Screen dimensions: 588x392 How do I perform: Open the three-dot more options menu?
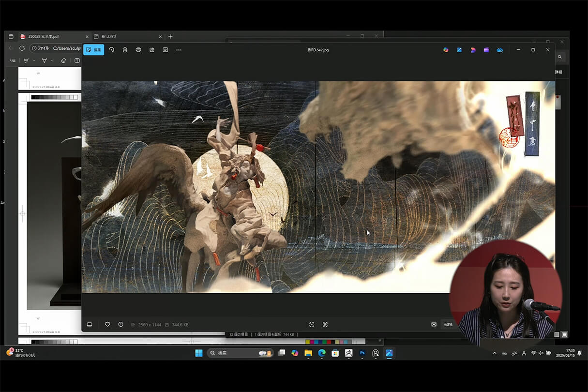179,50
